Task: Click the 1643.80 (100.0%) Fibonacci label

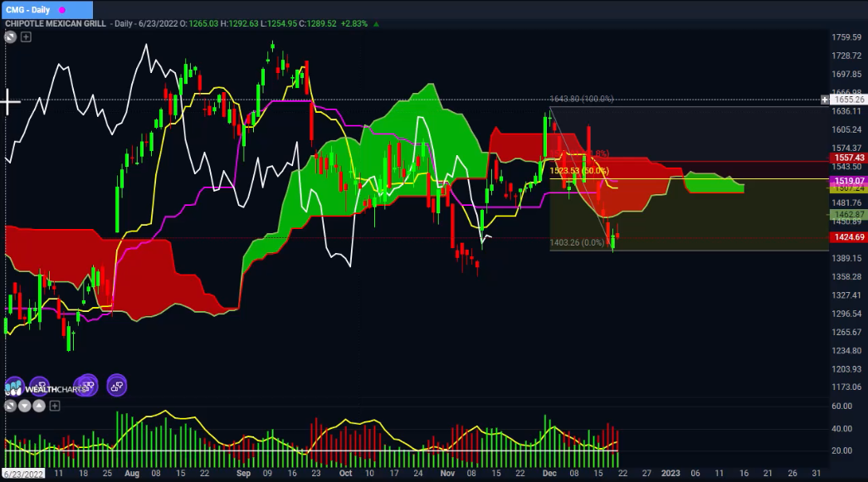Action: [x=581, y=99]
